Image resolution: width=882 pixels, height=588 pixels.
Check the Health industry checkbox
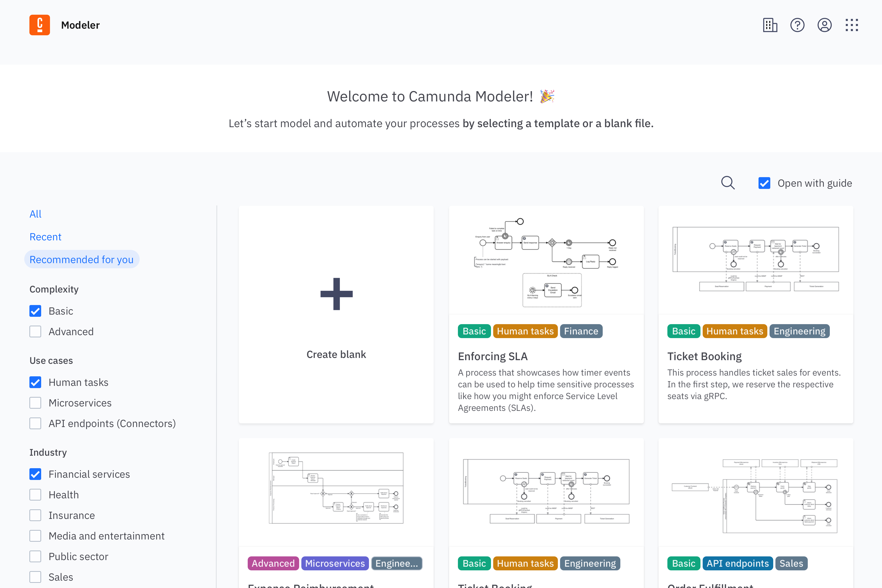(35, 495)
